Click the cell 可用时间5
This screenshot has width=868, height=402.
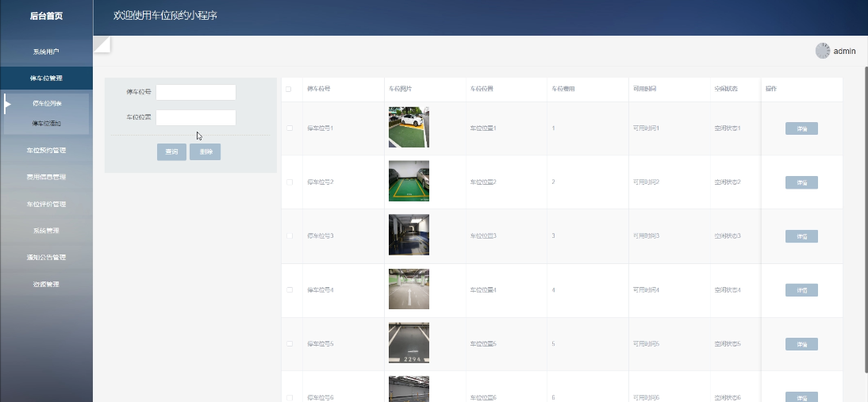647,344
